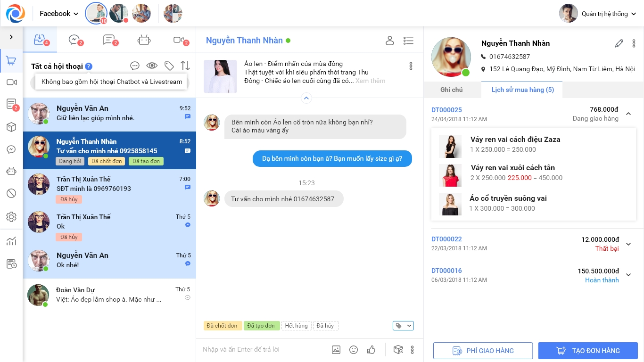The height and width of the screenshot is (362, 644).
Task: Collapse order DT000025 details
Action: tap(628, 114)
